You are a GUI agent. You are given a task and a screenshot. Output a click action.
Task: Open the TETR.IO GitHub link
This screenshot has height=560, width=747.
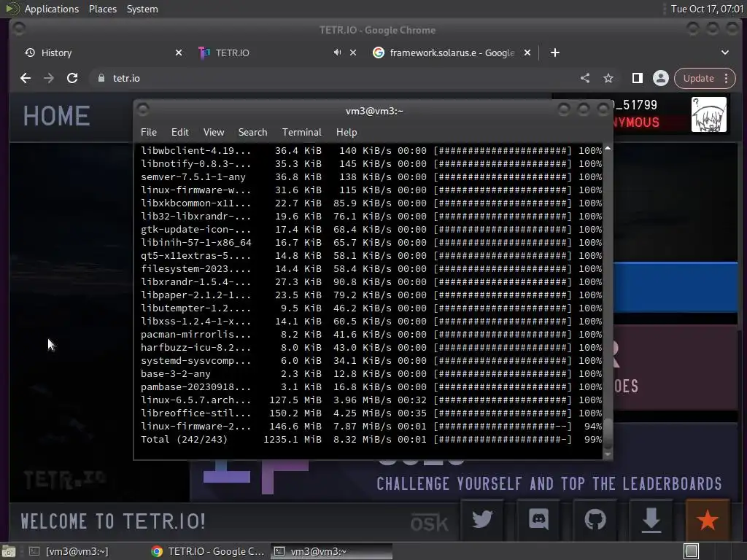[595, 519]
